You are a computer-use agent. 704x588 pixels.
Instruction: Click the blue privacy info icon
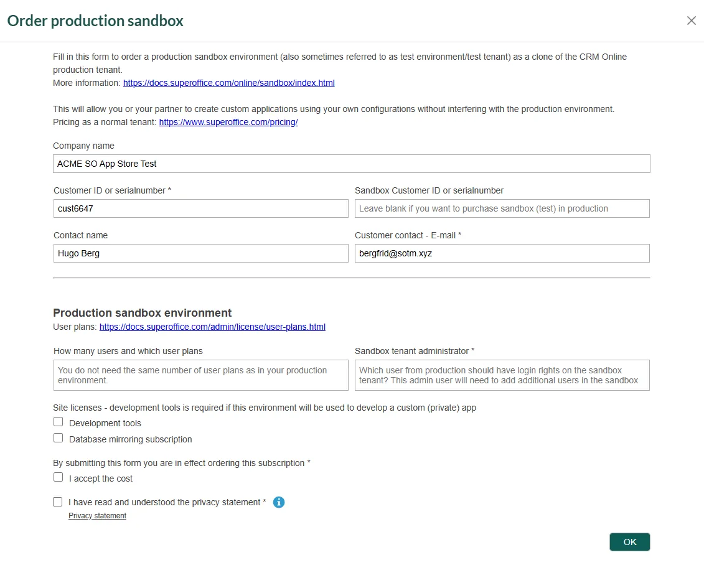pyautogui.click(x=279, y=502)
